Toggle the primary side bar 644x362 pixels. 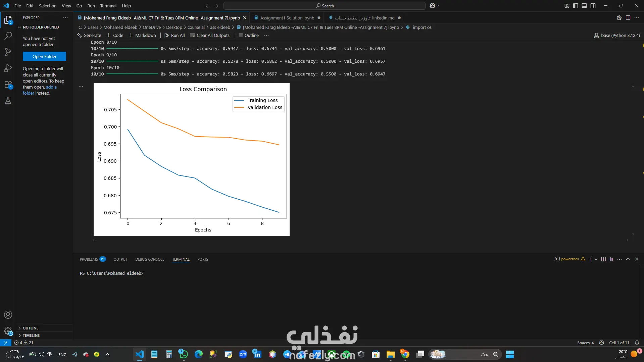tap(576, 6)
